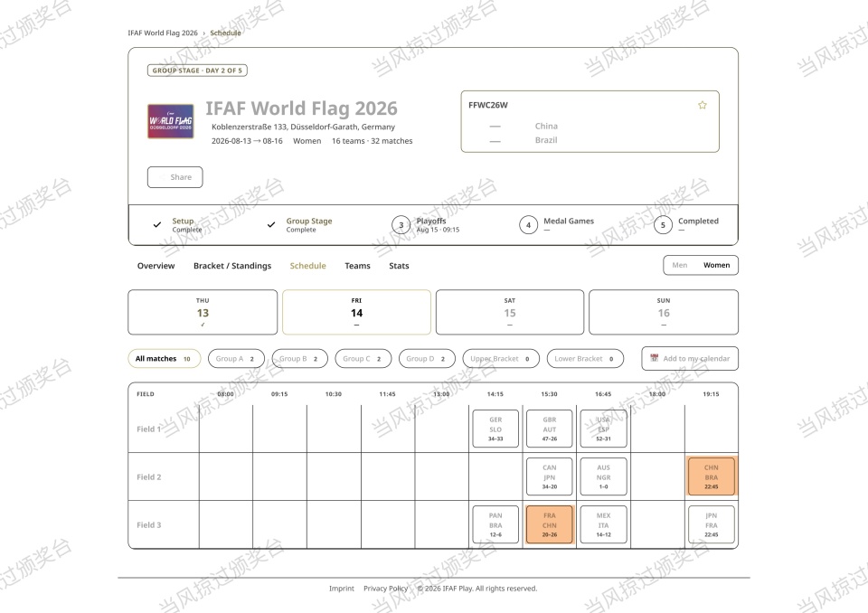Screen dimensions: 868x613
Task: Open the Teams tab
Action: coord(358,266)
